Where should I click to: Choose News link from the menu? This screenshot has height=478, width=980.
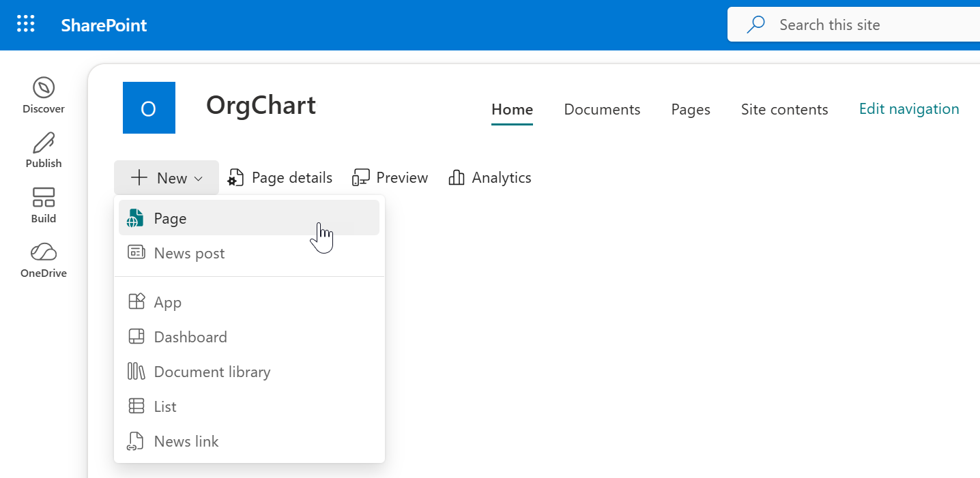pos(249,441)
